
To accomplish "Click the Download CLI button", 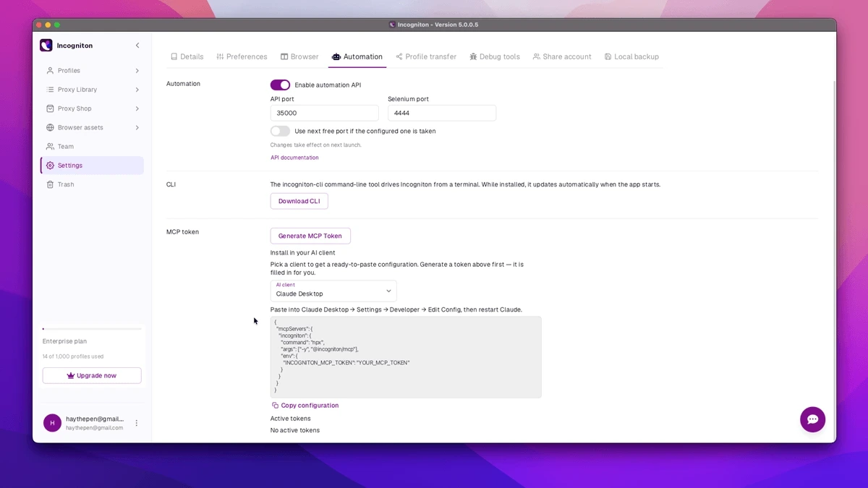I will pyautogui.click(x=299, y=201).
